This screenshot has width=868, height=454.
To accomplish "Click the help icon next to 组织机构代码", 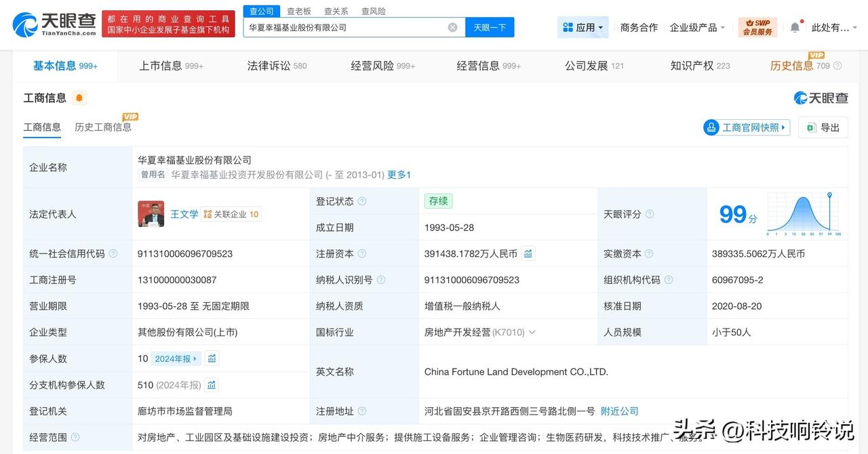I will tap(669, 280).
